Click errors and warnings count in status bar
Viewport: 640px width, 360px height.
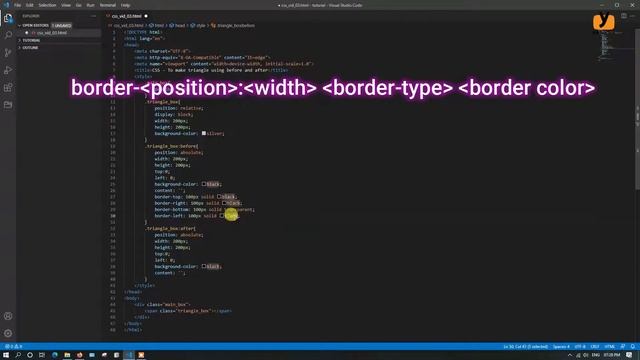[x=13, y=347]
